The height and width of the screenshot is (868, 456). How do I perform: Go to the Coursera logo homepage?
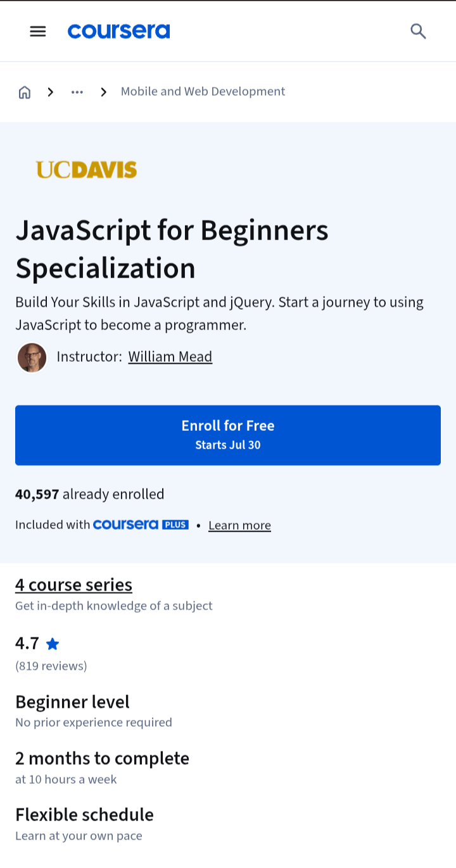point(119,31)
